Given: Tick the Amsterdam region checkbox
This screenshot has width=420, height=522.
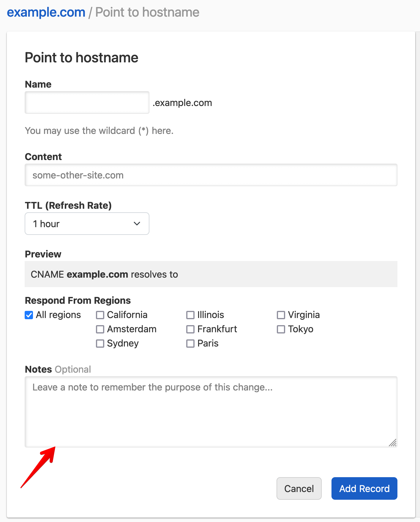Looking at the screenshot, I should pos(100,329).
